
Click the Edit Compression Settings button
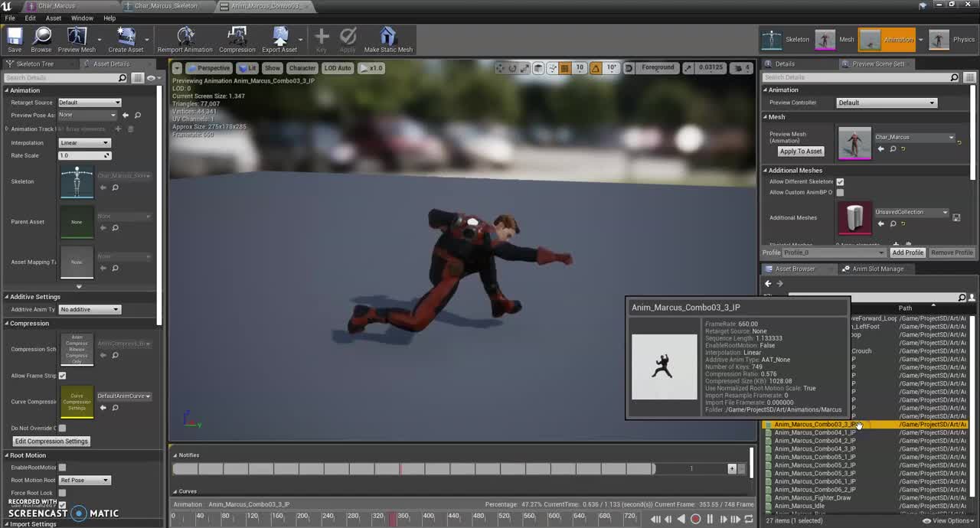(x=51, y=442)
